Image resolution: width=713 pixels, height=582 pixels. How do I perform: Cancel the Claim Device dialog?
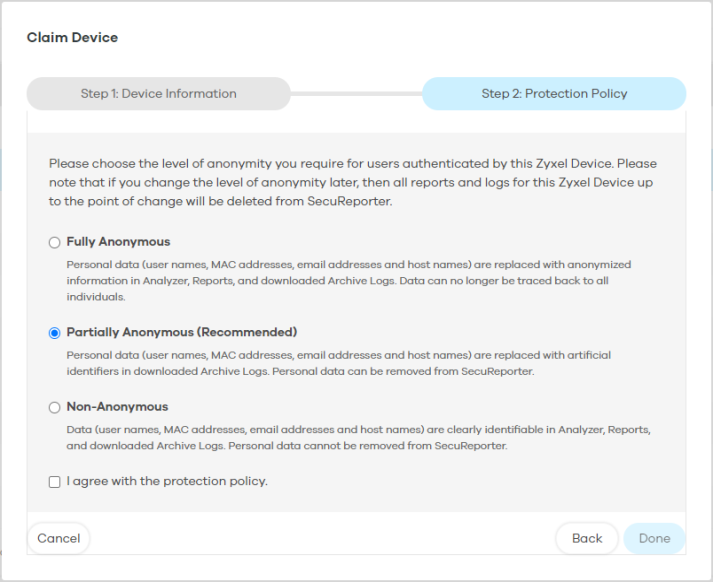click(x=59, y=538)
